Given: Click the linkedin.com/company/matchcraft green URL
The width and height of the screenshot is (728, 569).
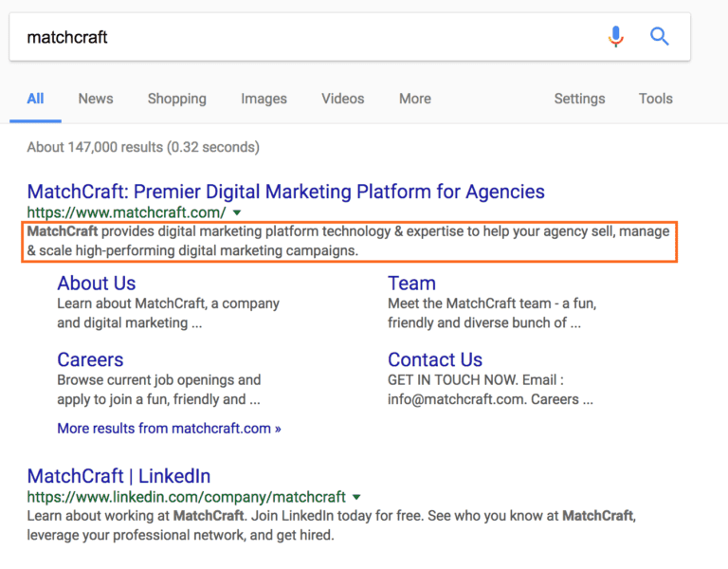Looking at the screenshot, I should (x=186, y=497).
